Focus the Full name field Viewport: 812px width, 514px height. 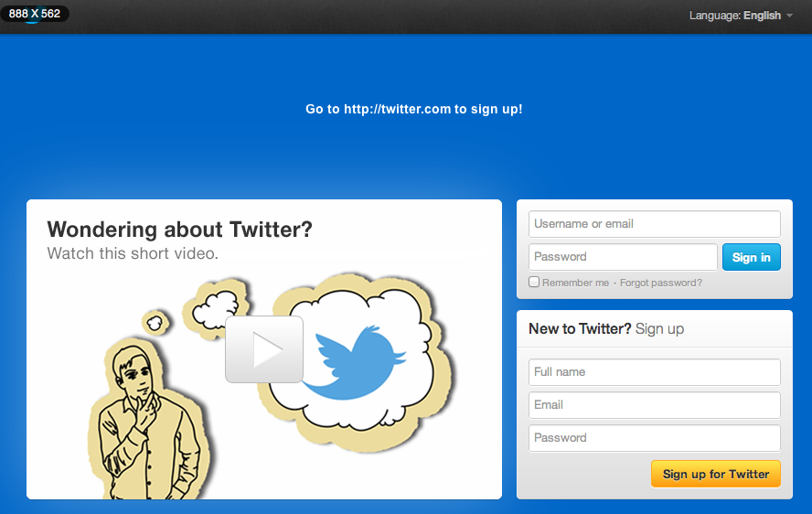(655, 372)
